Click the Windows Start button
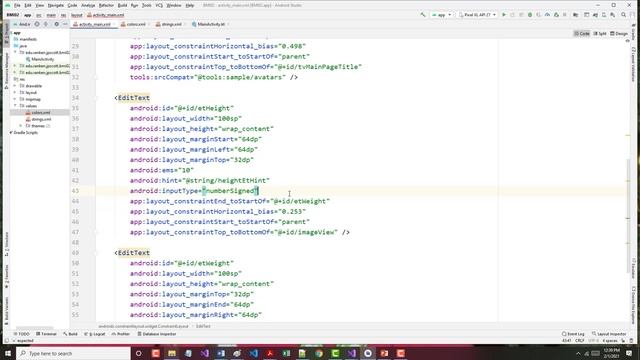 8,353
